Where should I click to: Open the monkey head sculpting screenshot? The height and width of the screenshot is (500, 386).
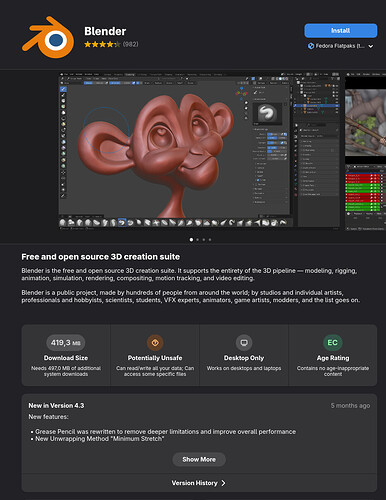tap(200, 151)
